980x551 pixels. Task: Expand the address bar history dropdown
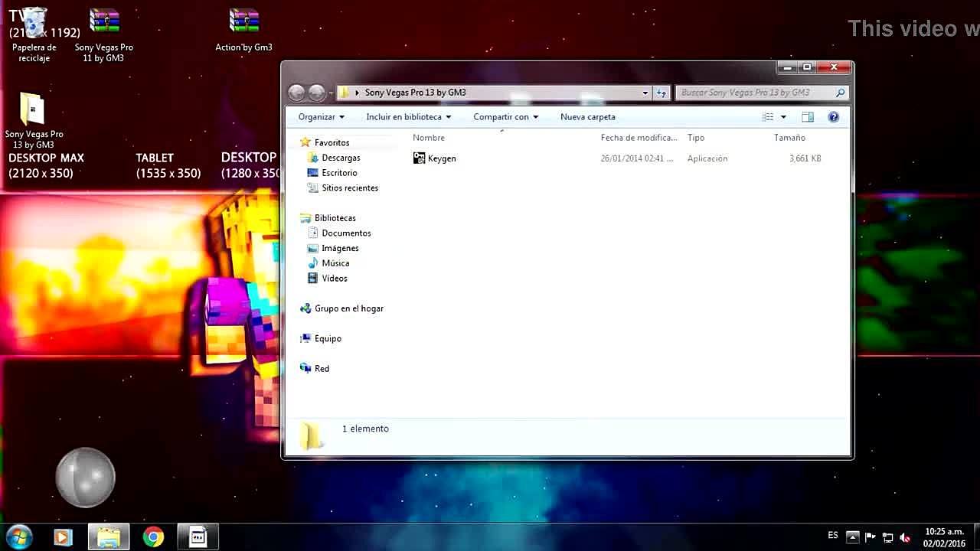tap(645, 93)
